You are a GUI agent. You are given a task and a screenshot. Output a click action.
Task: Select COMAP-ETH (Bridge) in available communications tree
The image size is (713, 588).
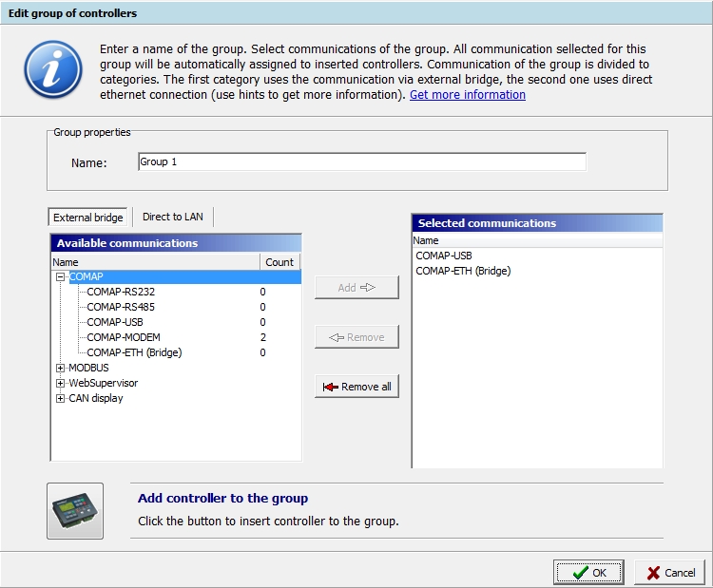click(x=134, y=352)
